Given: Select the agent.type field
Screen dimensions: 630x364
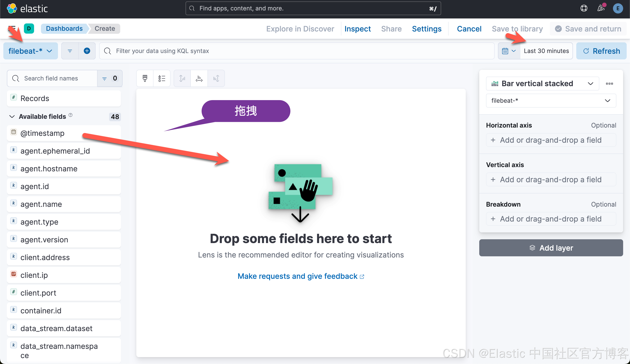Looking at the screenshot, I should [64, 222].
